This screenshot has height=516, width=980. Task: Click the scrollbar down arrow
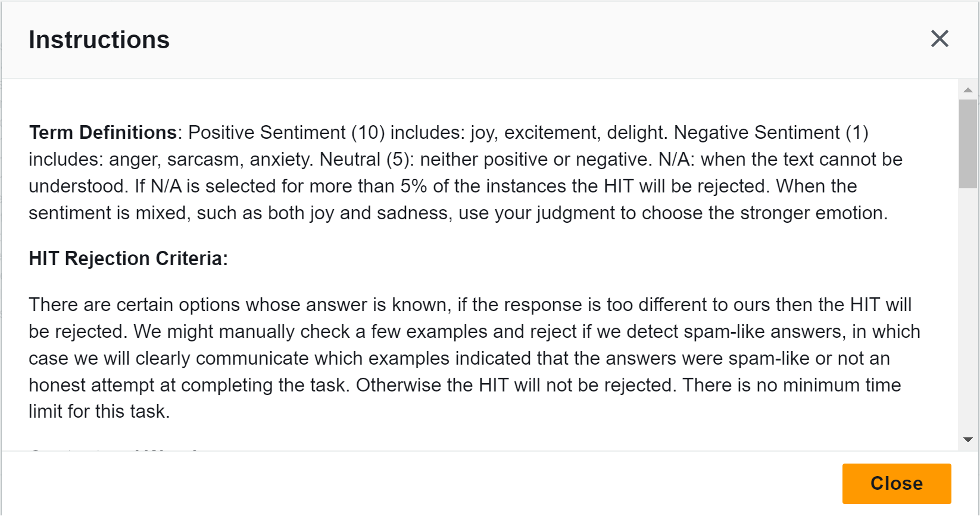point(968,440)
